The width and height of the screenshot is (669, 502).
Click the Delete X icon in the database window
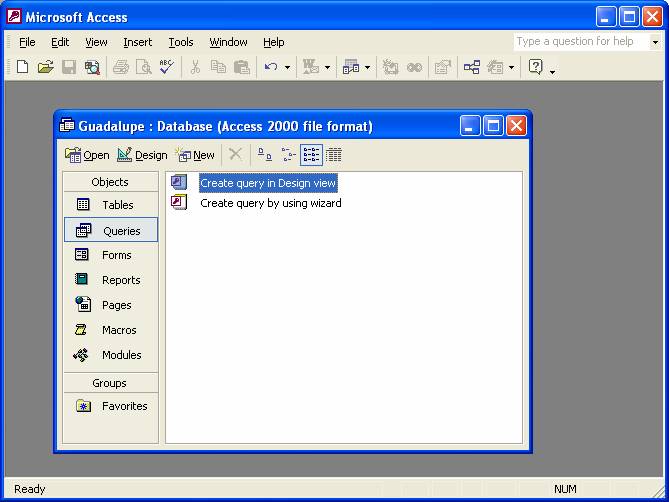(236, 154)
